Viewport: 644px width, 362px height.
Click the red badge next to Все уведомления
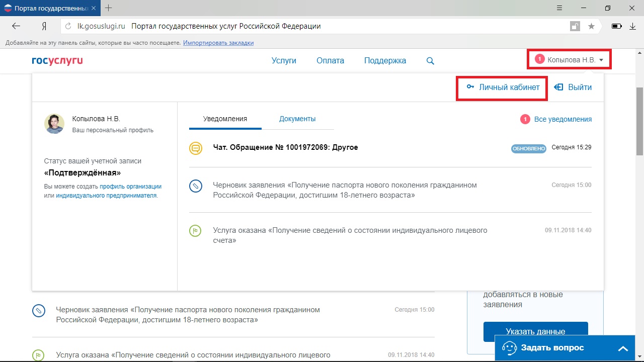pos(525,119)
